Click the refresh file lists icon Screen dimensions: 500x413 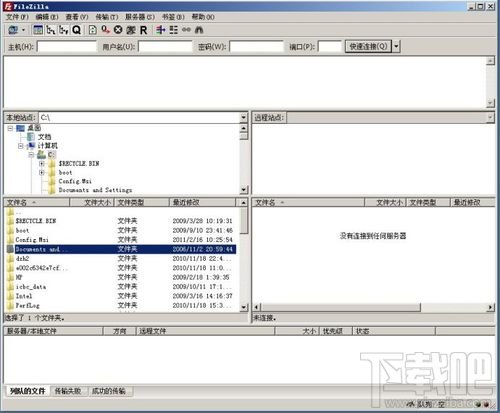click(x=92, y=30)
